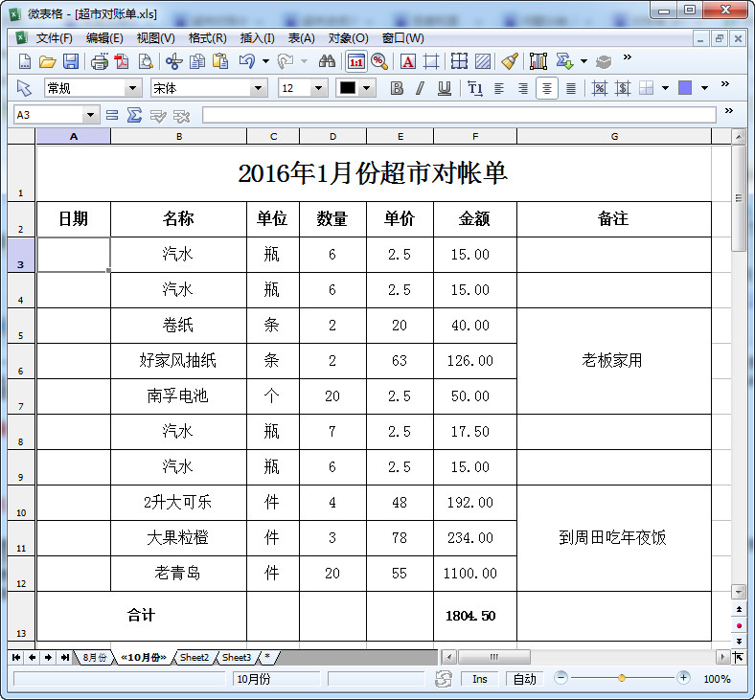This screenshot has height=700, width=755.
Task: Insert a chart with the bar chart icon
Action: coord(538,61)
